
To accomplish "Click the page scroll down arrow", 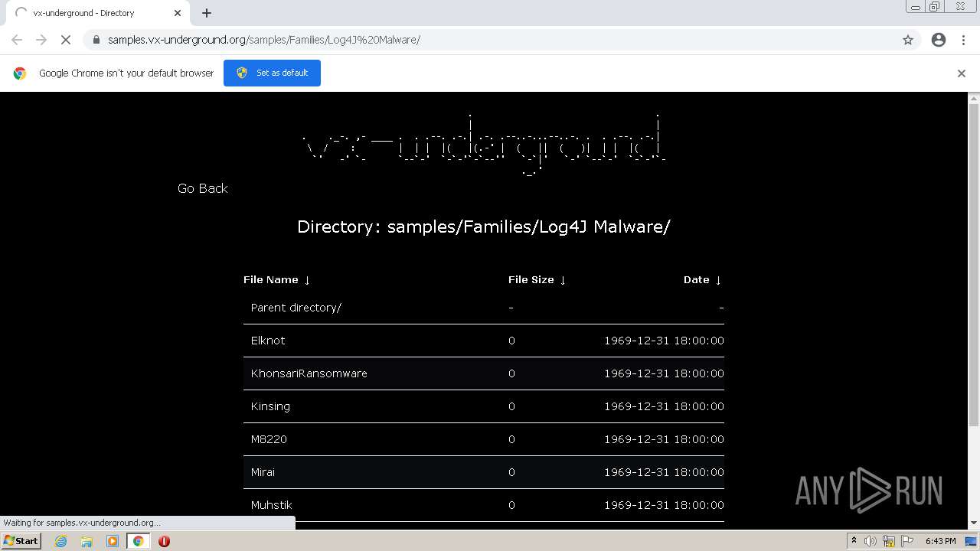I will pos(974,523).
